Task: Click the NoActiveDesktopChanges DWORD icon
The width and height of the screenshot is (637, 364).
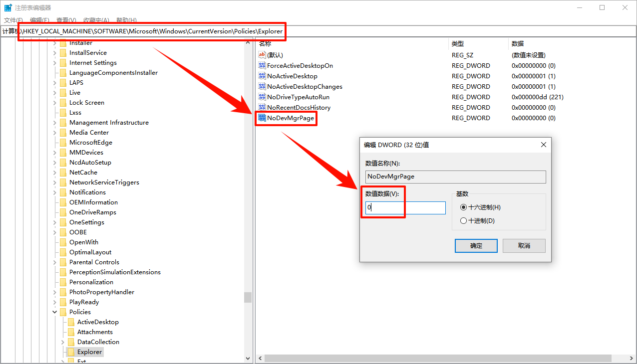Action: tap(263, 86)
